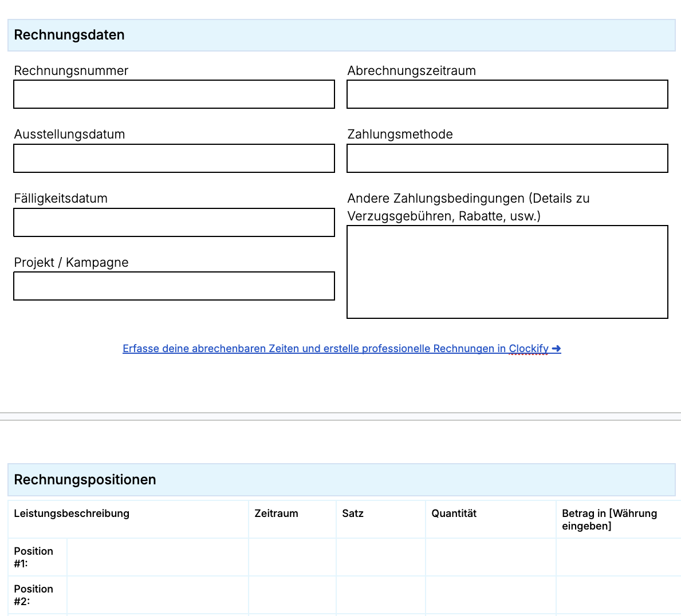681x616 pixels.
Task: Click the Position #2 label cell
Action: [x=37, y=595]
